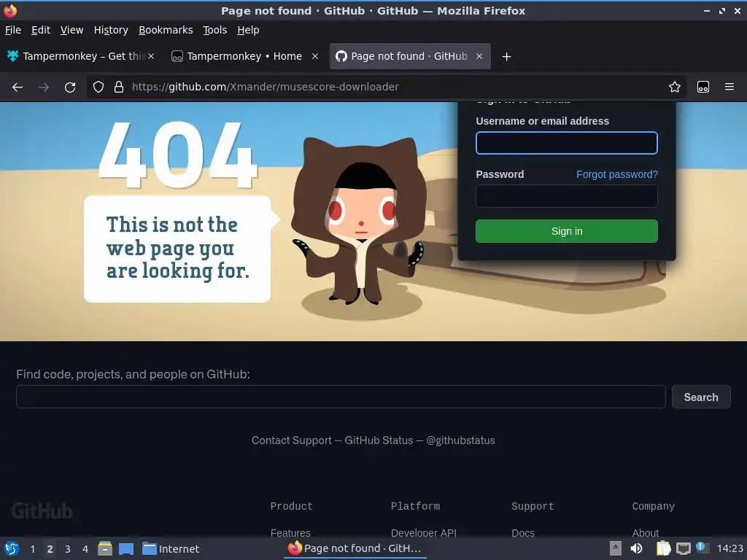
Task: Follow the Forgot password? link
Action: 617,174
